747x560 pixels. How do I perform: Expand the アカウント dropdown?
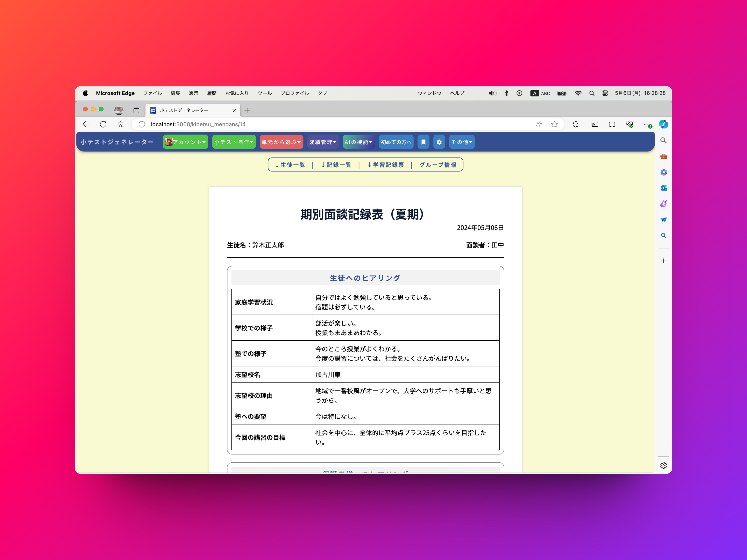click(185, 142)
